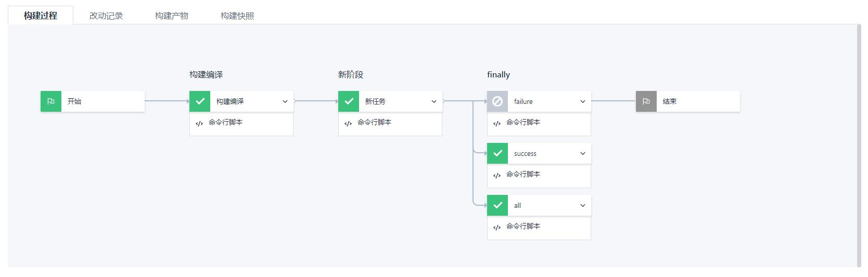Screen dimensions: 868x277
Task: Collapse the 新任务 task with its chevron
Action: coord(434,101)
